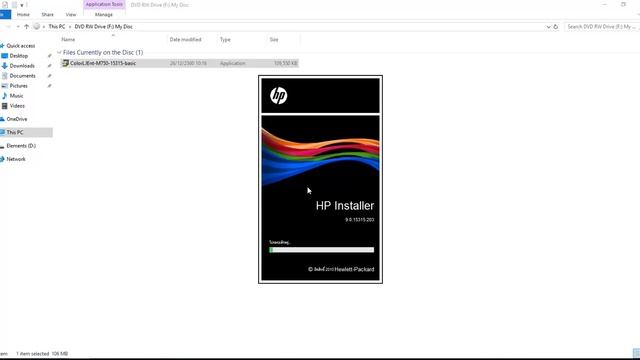
Task: Click the DVD RW Drive breadcrumb
Action: point(104,27)
